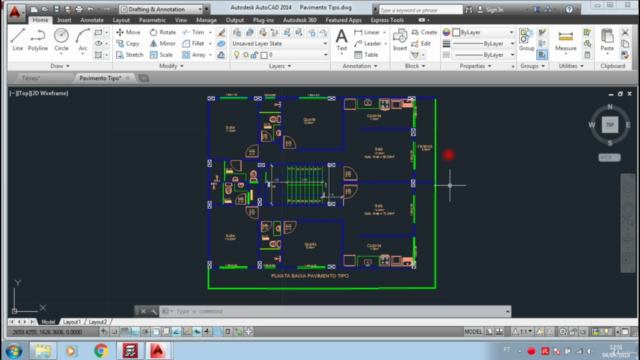640x360 pixels.
Task: Open the lineweight ByLayer dropdown
Action: click(x=483, y=43)
